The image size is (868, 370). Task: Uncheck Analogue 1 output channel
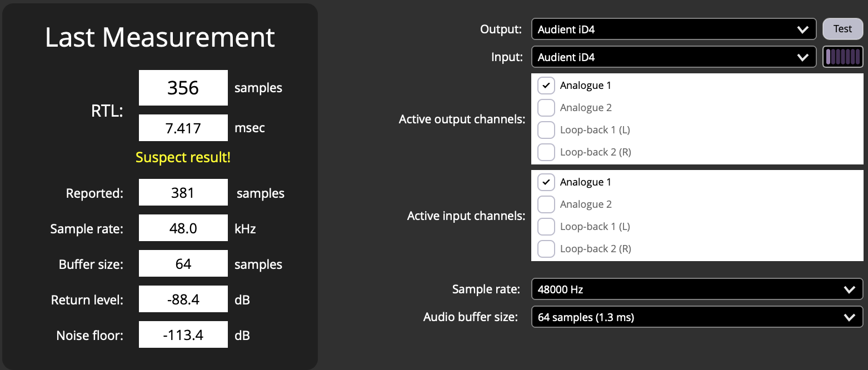point(546,86)
